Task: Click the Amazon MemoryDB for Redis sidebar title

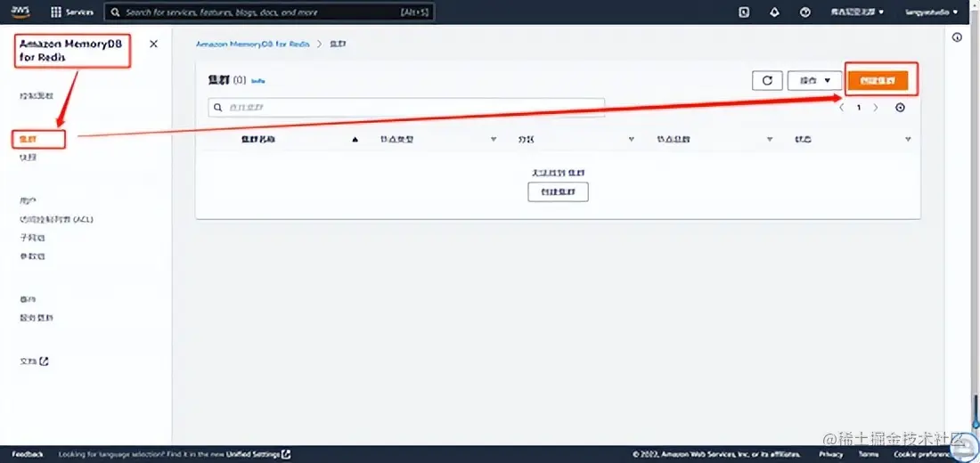Action: pyautogui.click(x=70, y=50)
